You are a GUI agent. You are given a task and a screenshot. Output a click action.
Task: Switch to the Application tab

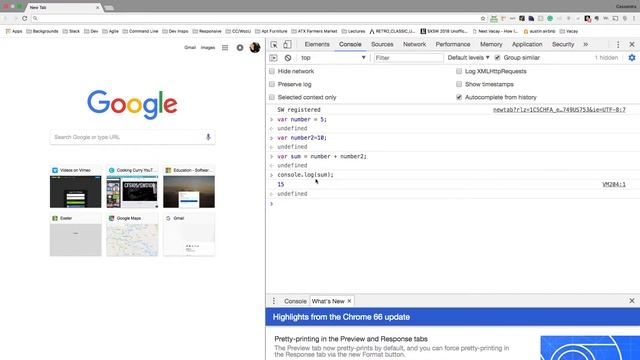pyautogui.click(x=527, y=44)
